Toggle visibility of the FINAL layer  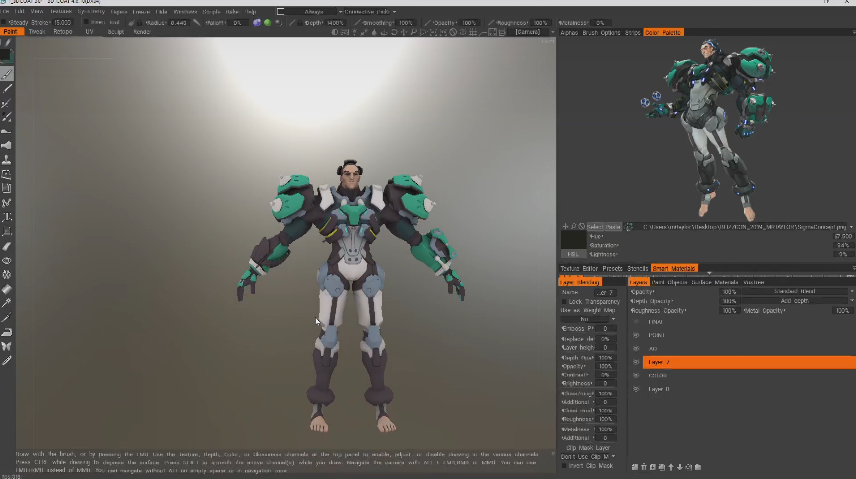pyautogui.click(x=636, y=322)
